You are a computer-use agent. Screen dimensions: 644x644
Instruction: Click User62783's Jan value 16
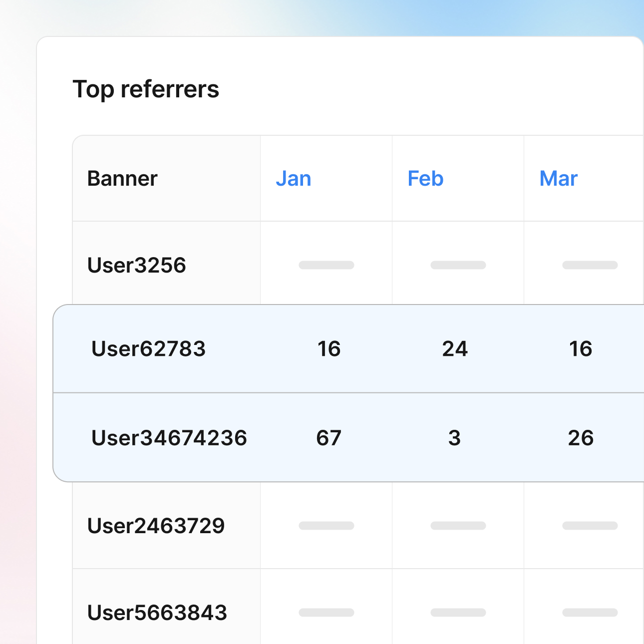(329, 349)
